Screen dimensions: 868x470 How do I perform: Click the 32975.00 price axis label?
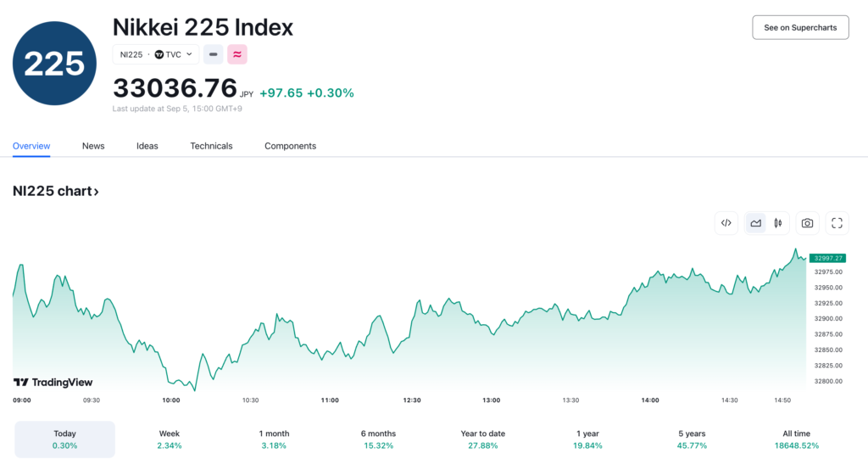pos(828,272)
